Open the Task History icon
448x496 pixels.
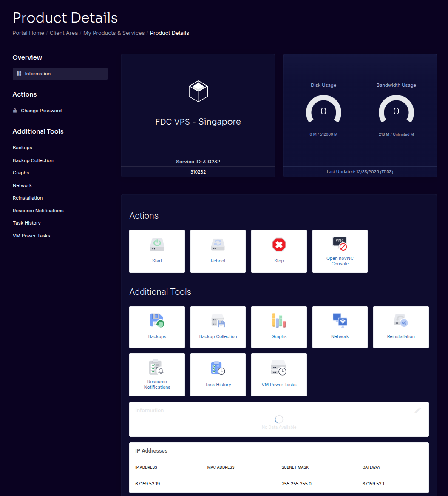218,367
